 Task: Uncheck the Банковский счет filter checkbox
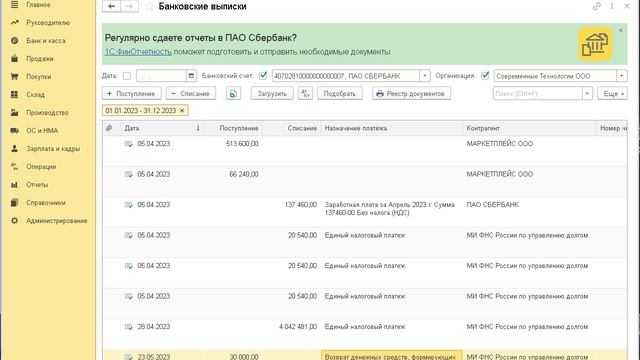pos(263,76)
